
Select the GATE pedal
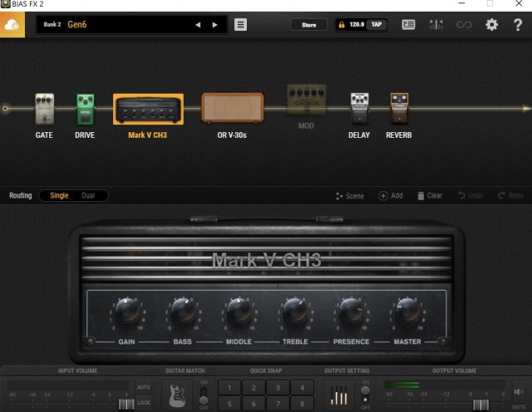[44, 109]
